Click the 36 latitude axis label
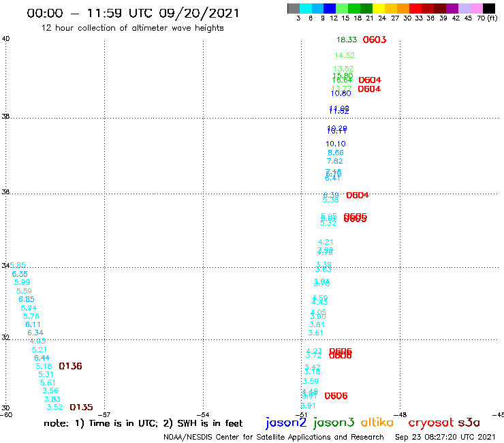 point(5,192)
